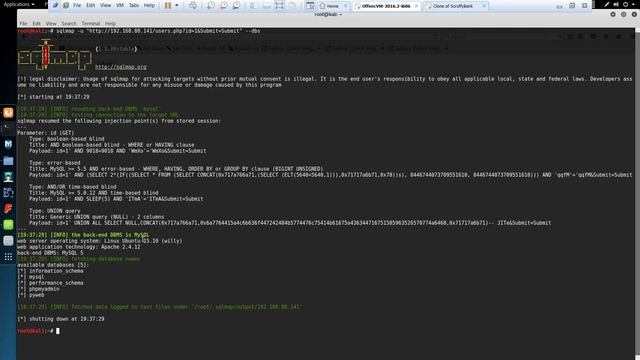Viewport: 640px width, 360px height.
Task: Open terminal Search menu
Action: pyautogui.click(x=69, y=24)
